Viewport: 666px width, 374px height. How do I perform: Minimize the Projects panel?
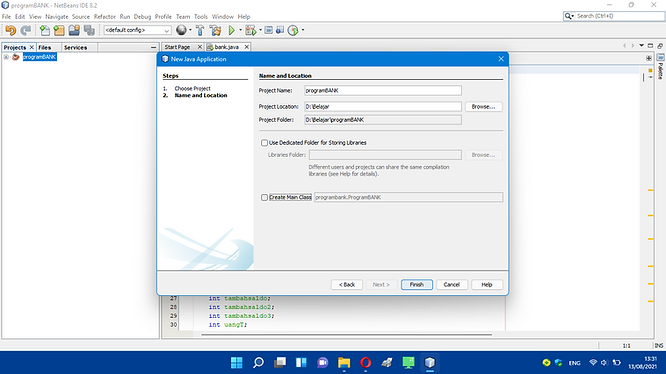click(x=153, y=48)
